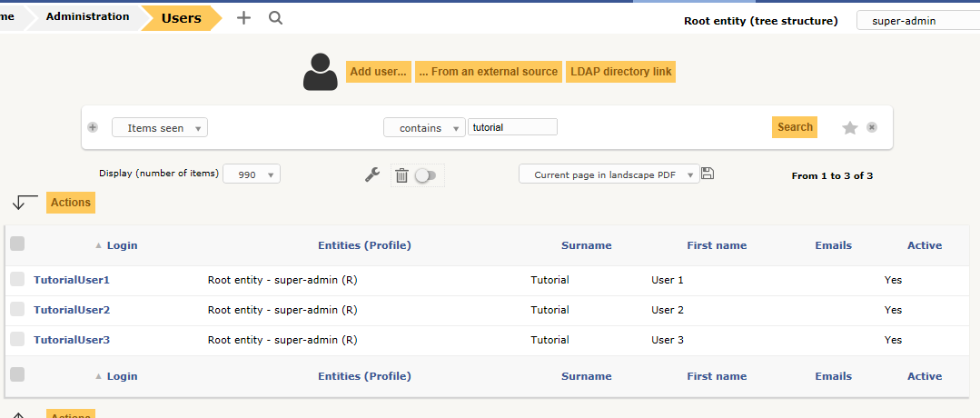This screenshot has width=980, height=418.
Task: Select the Users breadcrumb tab
Action: click(x=181, y=17)
